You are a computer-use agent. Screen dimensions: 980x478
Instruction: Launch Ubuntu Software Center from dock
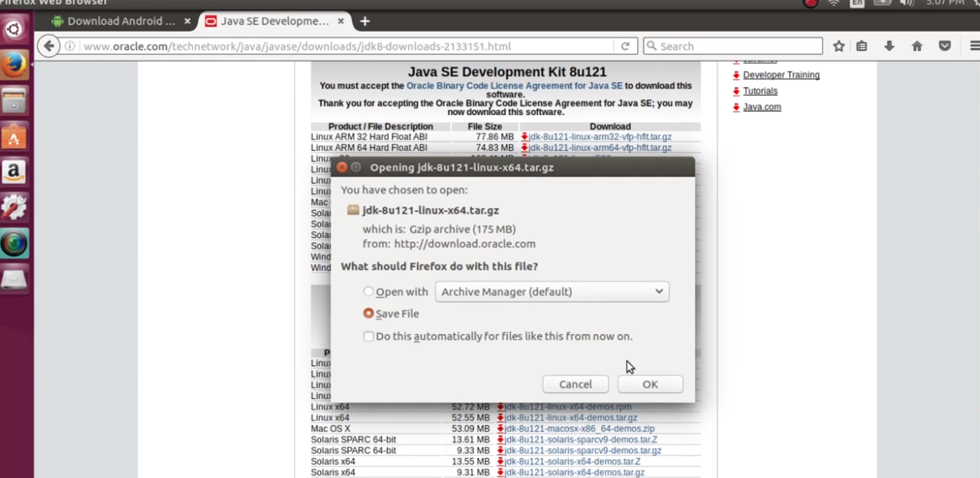click(x=14, y=137)
